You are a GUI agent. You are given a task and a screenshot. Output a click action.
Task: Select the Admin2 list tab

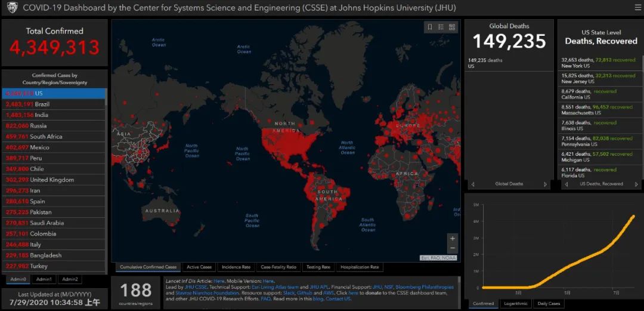70,279
